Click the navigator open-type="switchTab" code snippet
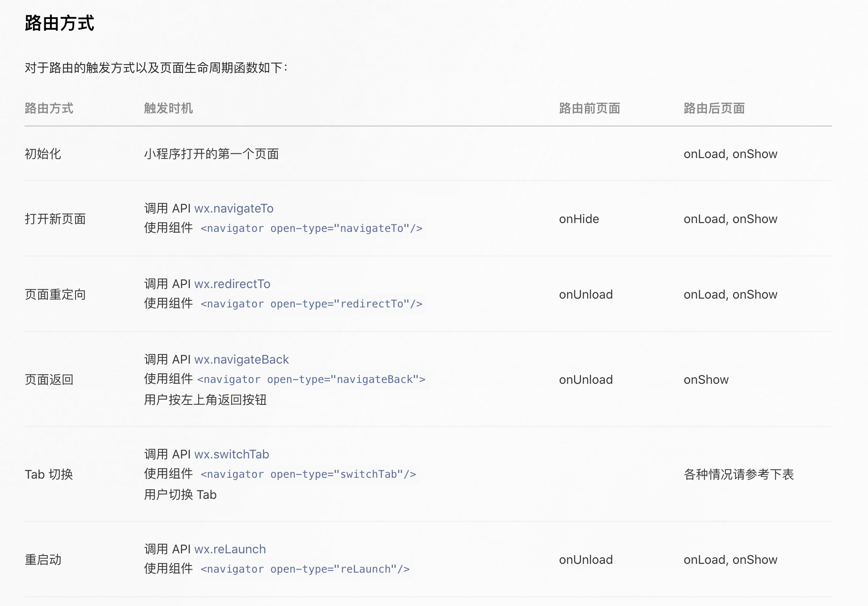Image resolution: width=868 pixels, height=606 pixels. pos(308,474)
